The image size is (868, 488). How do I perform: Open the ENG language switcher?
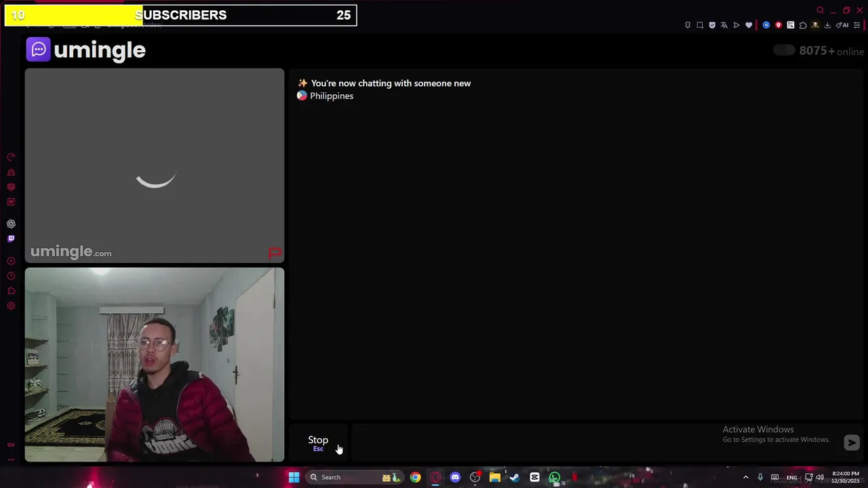pyautogui.click(x=792, y=477)
